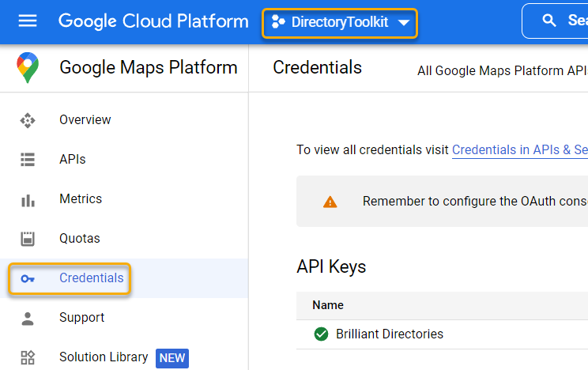
Task: Click the search magnifier icon
Action: (549, 21)
